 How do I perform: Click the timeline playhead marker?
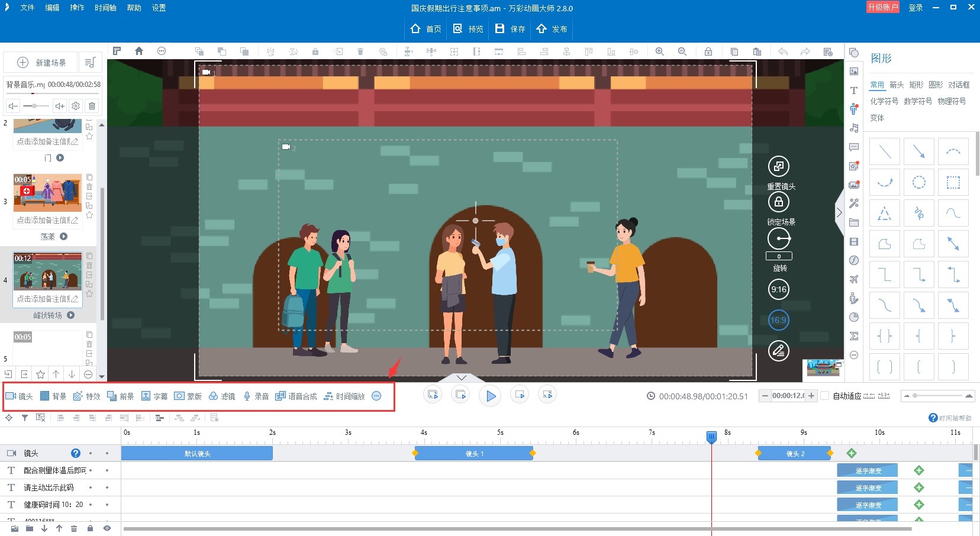point(711,437)
